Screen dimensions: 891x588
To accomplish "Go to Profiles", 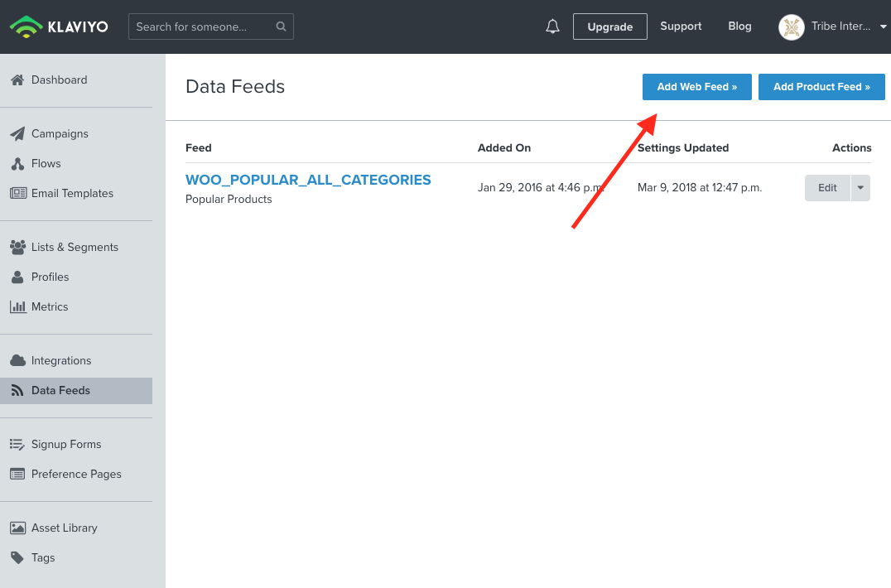I will (x=50, y=277).
